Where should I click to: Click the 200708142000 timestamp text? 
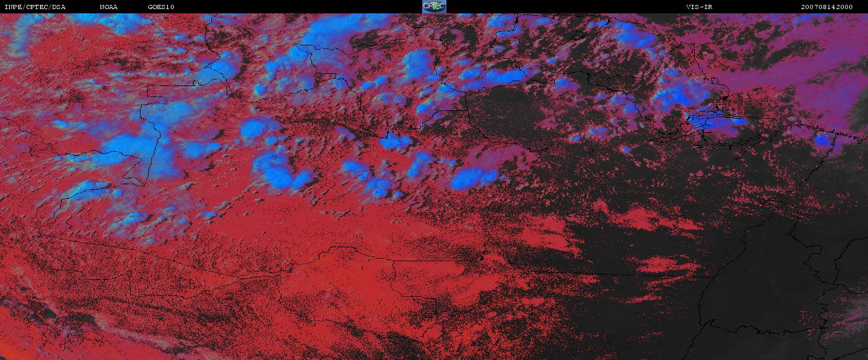[x=827, y=7]
